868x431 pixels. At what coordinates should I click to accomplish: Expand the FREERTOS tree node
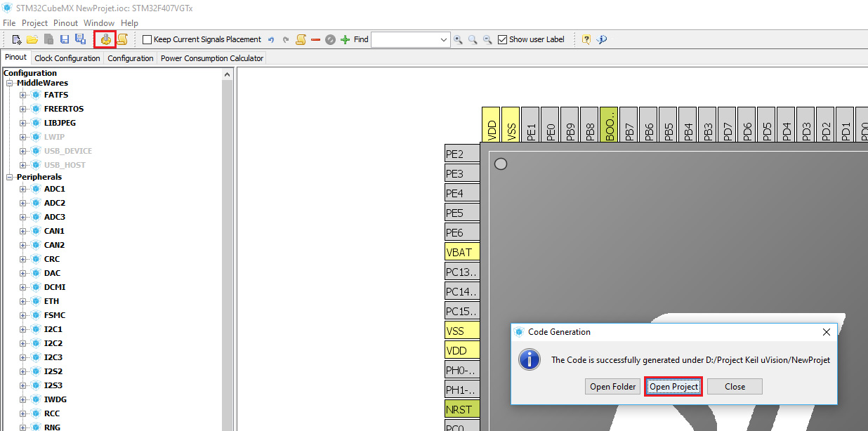[x=22, y=109]
